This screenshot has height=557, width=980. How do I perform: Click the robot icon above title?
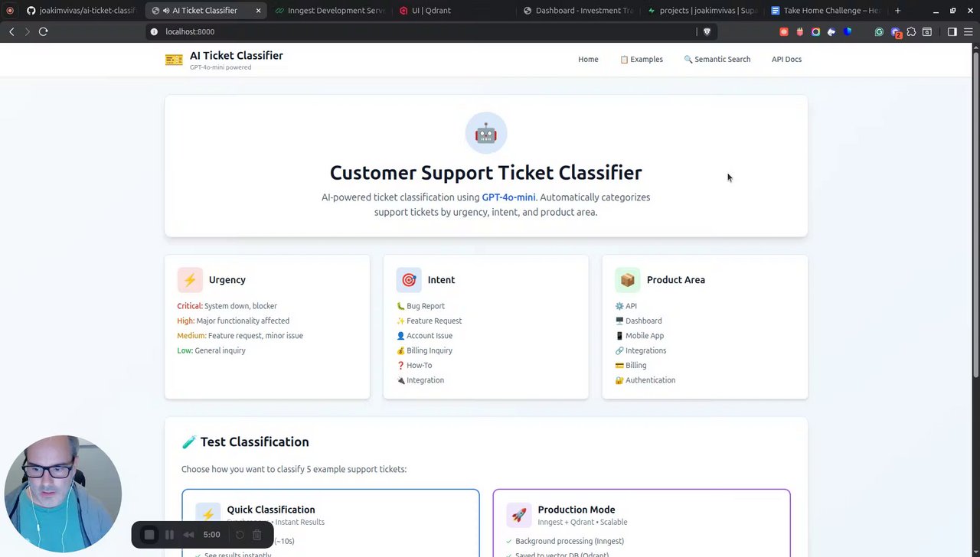(485, 133)
